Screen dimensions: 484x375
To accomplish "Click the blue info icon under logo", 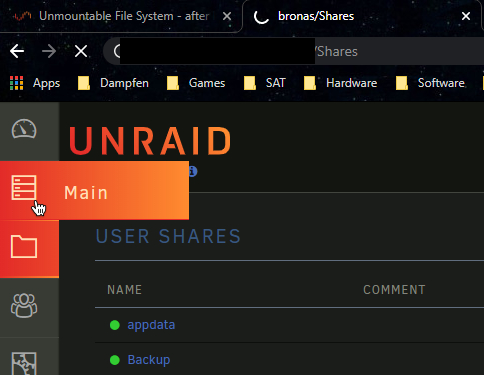I will pyautogui.click(x=193, y=171).
